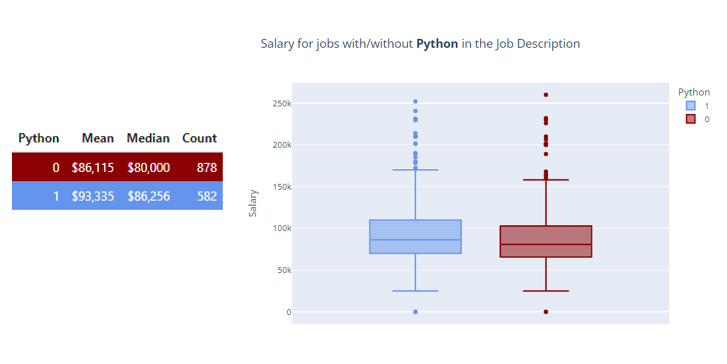Select the $86,256 median cell

(x=149, y=196)
